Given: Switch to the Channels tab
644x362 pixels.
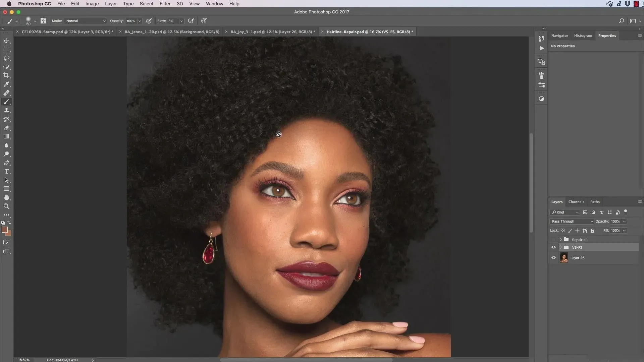Looking at the screenshot, I should [x=576, y=202].
